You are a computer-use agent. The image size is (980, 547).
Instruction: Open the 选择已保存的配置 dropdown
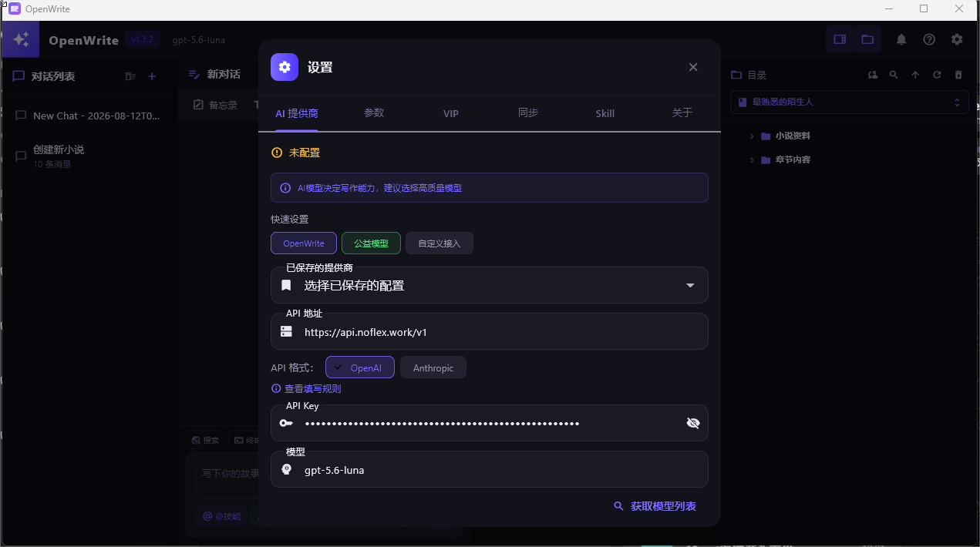coord(490,285)
